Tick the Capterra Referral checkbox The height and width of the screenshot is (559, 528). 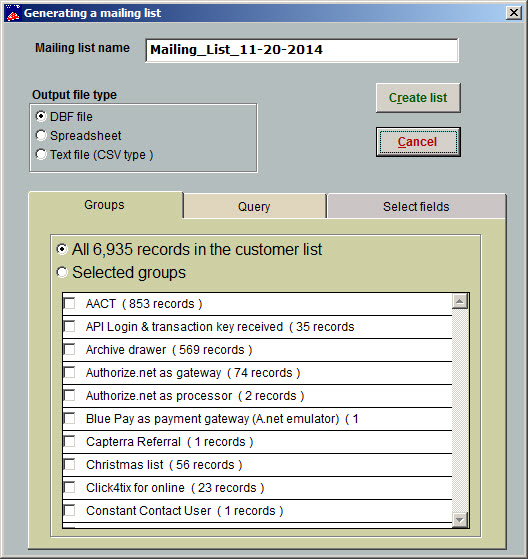(x=69, y=441)
